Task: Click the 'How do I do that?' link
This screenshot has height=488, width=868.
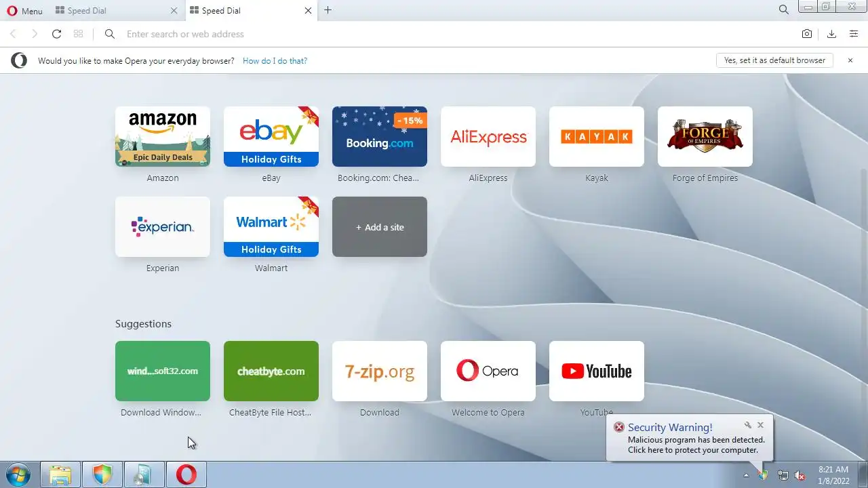Action: tap(275, 61)
